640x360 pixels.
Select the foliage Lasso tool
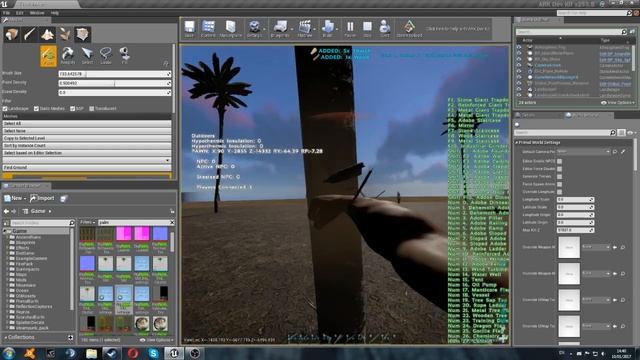coord(106,56)
